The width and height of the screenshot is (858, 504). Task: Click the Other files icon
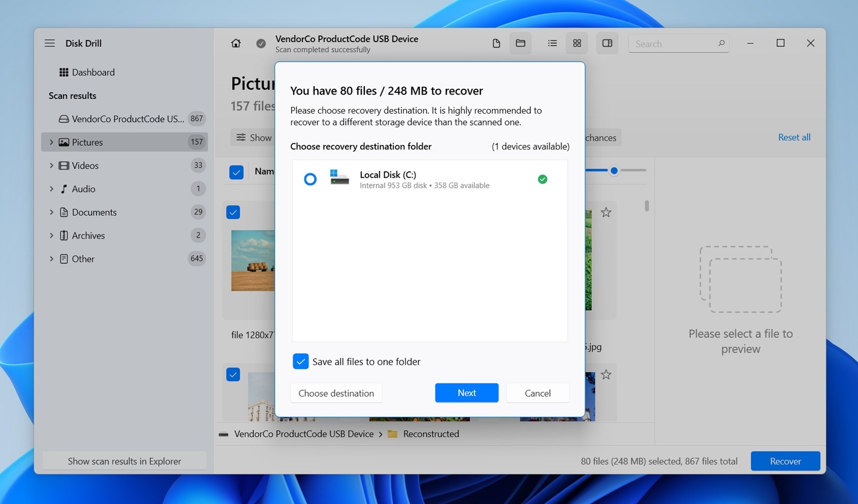point(64,259)
